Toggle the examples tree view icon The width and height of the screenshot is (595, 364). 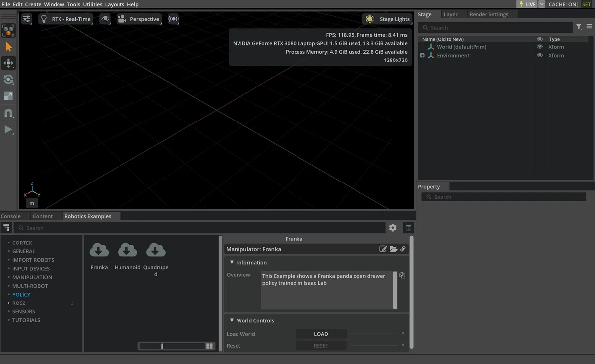pyautogui.click(x=6, y=228)
